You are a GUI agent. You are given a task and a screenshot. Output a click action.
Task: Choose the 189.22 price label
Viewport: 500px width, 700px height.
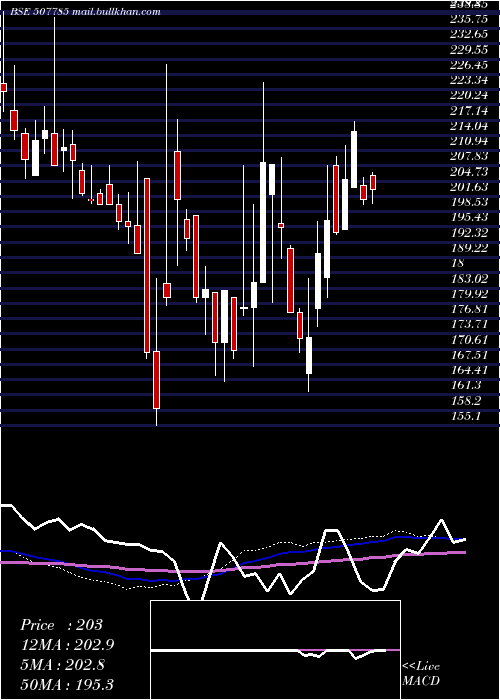click(x=467, y=248)
